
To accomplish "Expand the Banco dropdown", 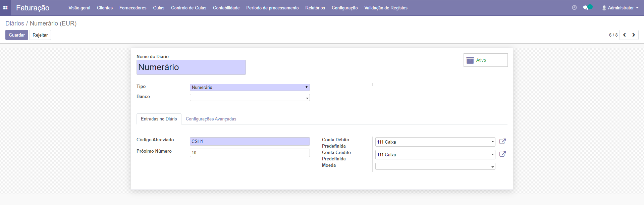I will (x=250, y=98).
